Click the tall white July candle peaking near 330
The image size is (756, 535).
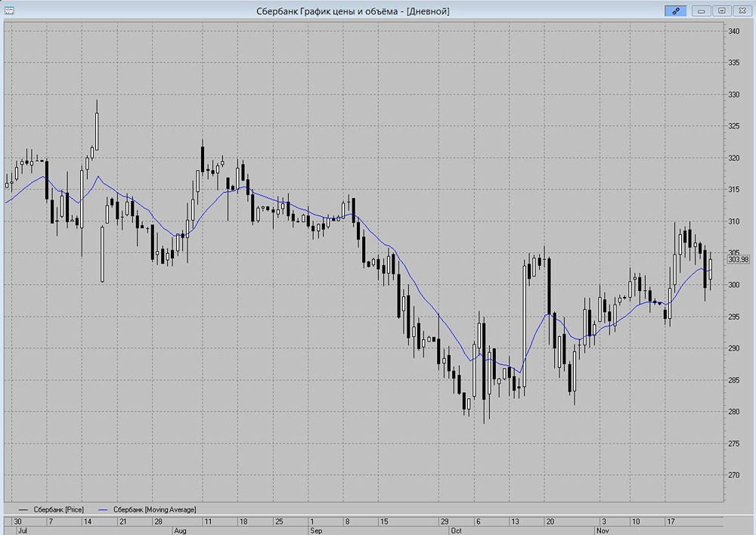click(97, 130)
